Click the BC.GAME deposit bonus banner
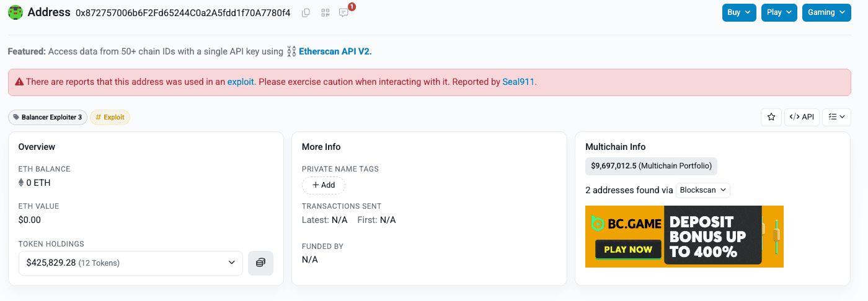The width and height of the screenshot is (868, 301). click(684, 237)
